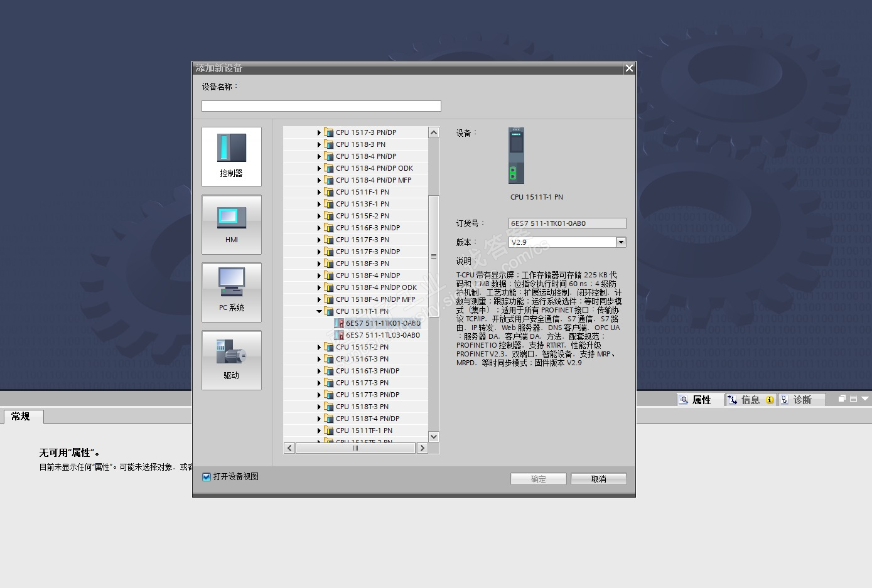Screen dimensions: 872x588
Task: Select the HMI device category icon
Action: tap(232, 224)
